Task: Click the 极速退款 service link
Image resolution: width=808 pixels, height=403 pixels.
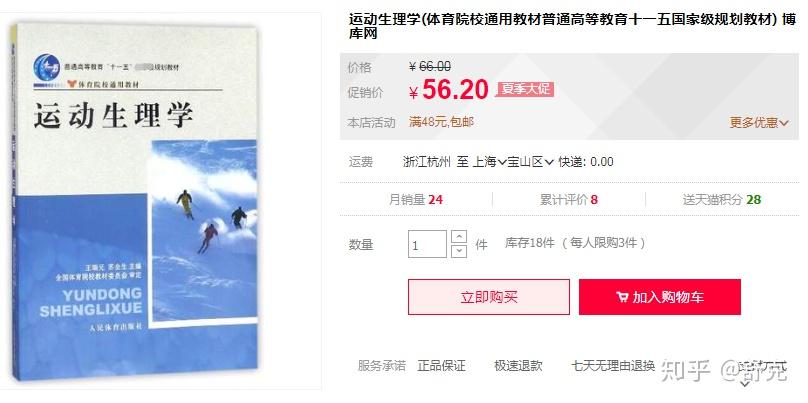Action: [518, 366]
